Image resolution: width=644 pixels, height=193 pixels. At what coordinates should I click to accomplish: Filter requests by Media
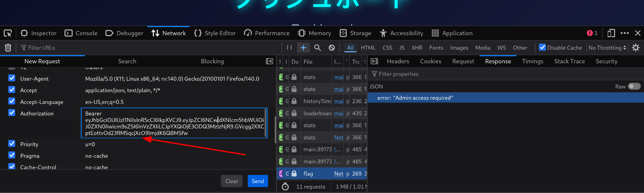[x=483, y=48]
